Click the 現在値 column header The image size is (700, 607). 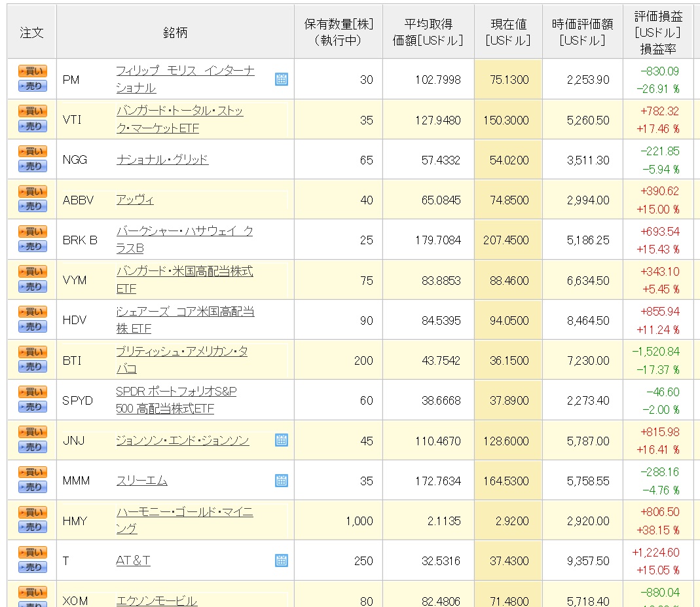(508, 32)
